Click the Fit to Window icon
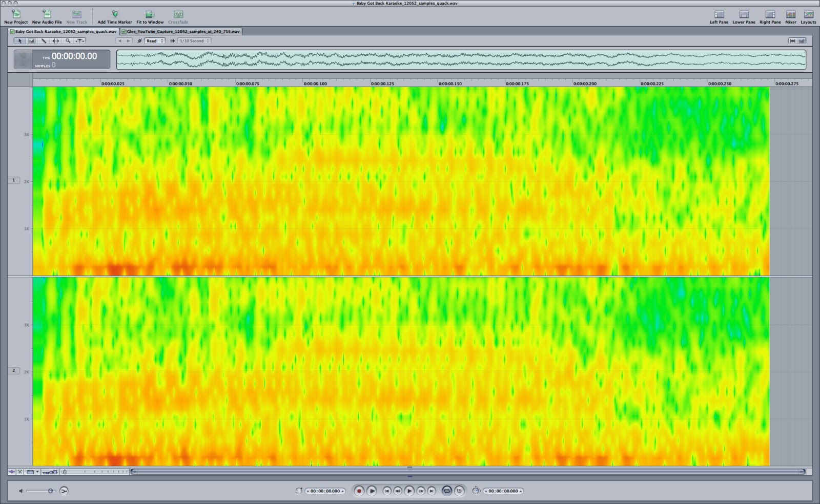 click(150, 15)
